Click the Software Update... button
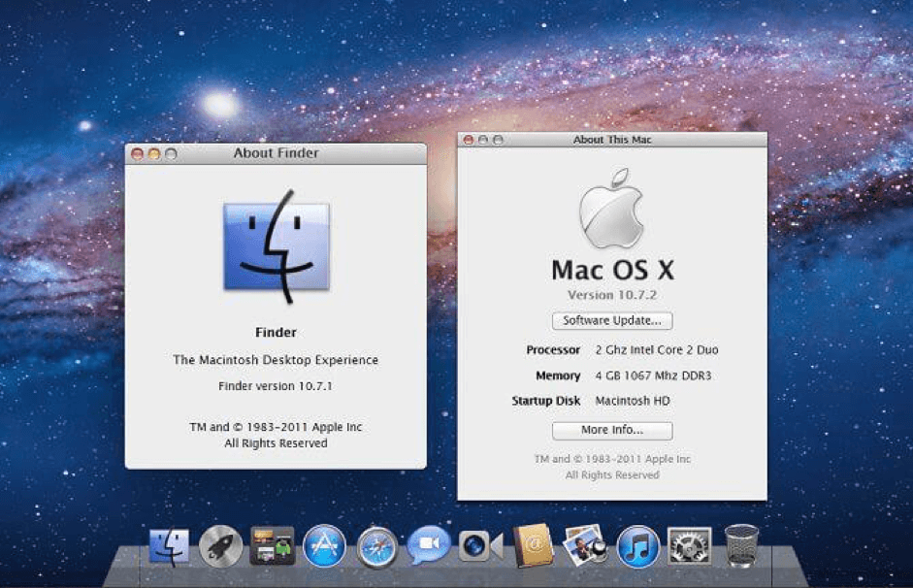 [611, 320]
